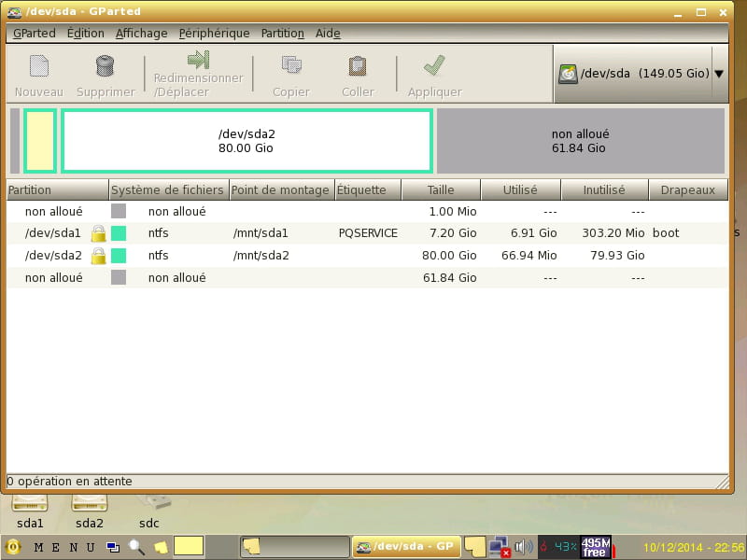
Task: Open the /dev/sda (149.05 Gio) device combo box
Action: (x=641, y=74)
